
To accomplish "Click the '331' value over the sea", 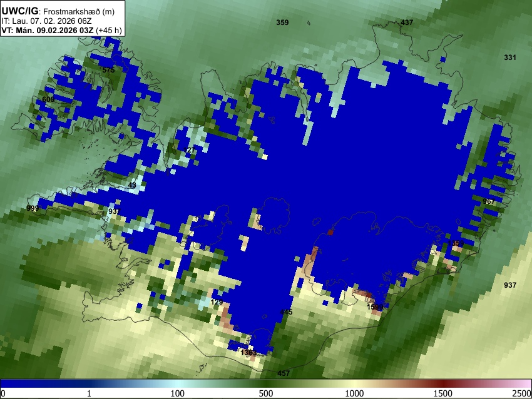I will point(509,58).
